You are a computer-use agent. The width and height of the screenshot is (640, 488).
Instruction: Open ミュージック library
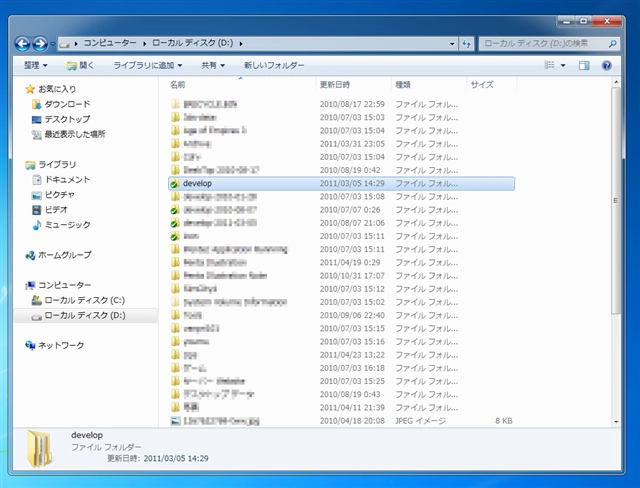pyautogui.click(x=67, y=225)
